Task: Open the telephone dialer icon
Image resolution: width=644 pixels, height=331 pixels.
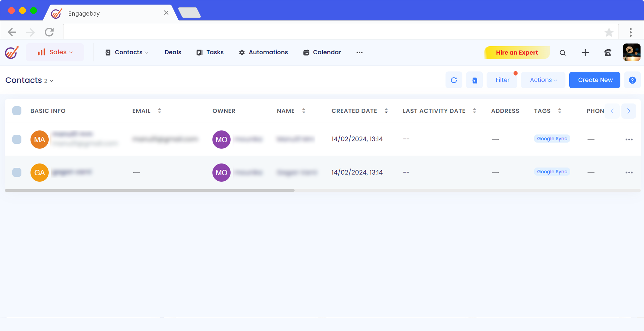Action: coord(608,53)
